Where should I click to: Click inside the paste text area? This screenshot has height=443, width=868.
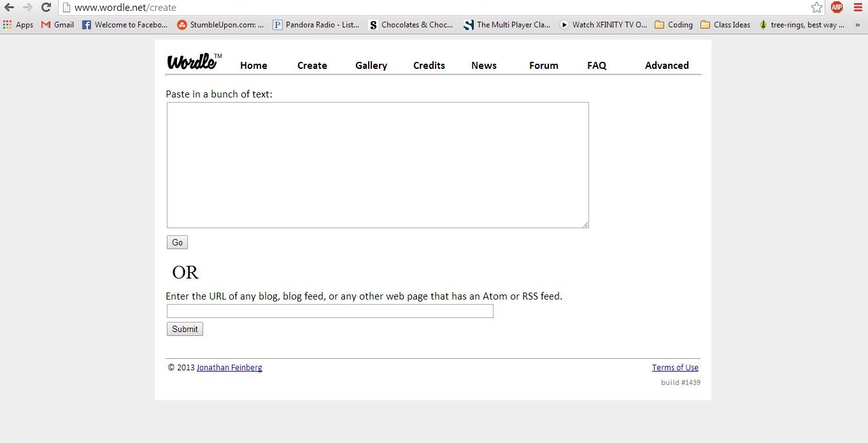click(378, 165)
